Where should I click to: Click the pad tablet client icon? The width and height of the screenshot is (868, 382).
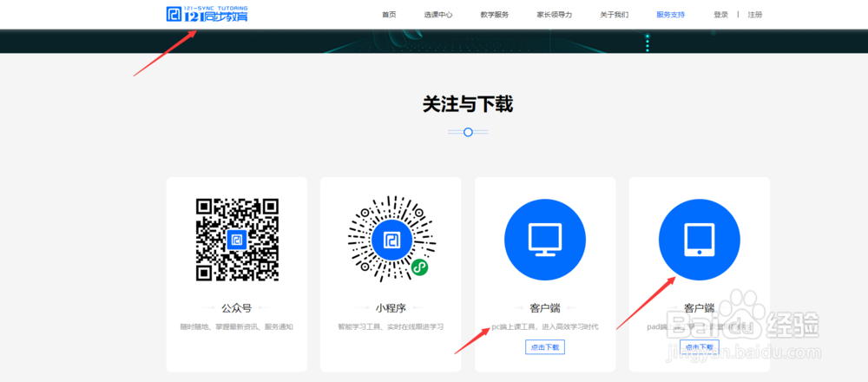tap(699, 240)
